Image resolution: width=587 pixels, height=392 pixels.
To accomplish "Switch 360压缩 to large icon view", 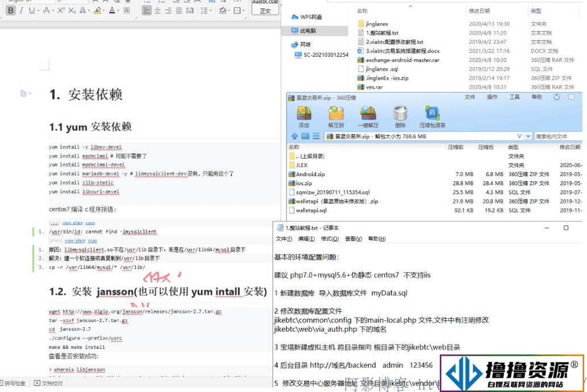I will 306,136.
